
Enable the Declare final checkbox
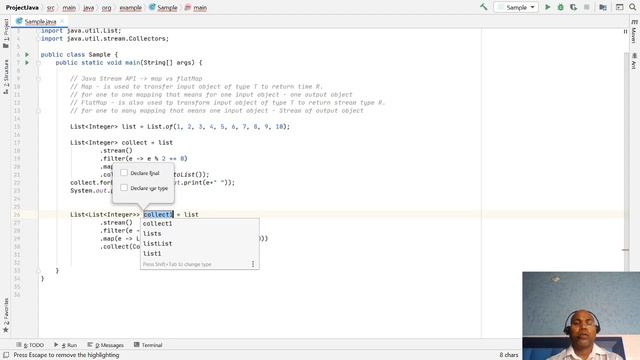click(124, 173)
